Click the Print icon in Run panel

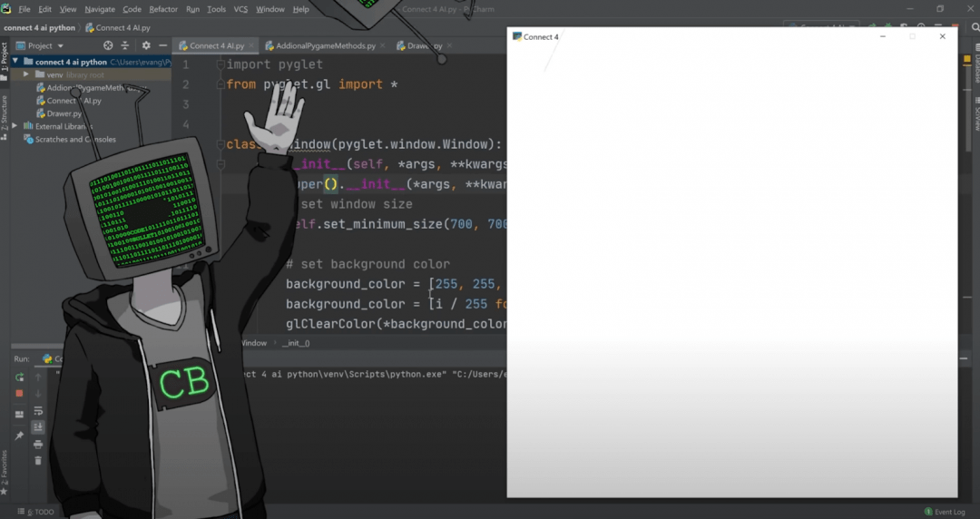[x=38, y=444]
